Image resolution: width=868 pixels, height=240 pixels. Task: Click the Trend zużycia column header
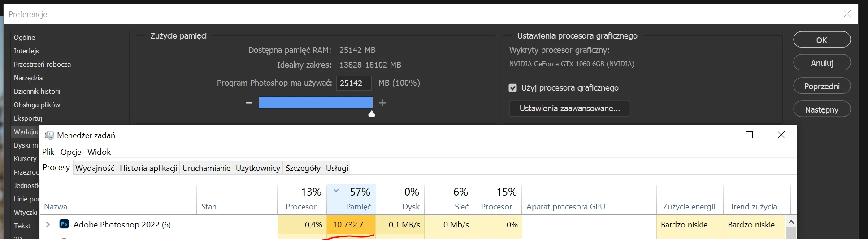(757, 200)
